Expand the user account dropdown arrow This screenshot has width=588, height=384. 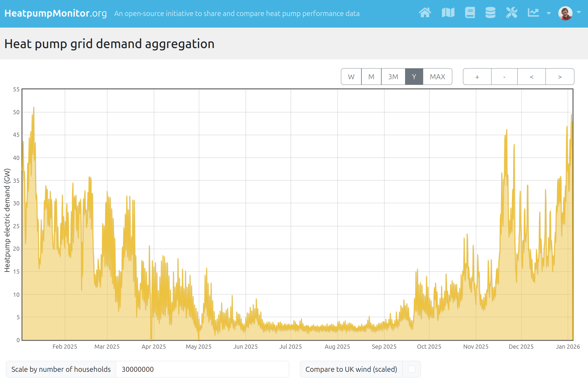[579, 12]
